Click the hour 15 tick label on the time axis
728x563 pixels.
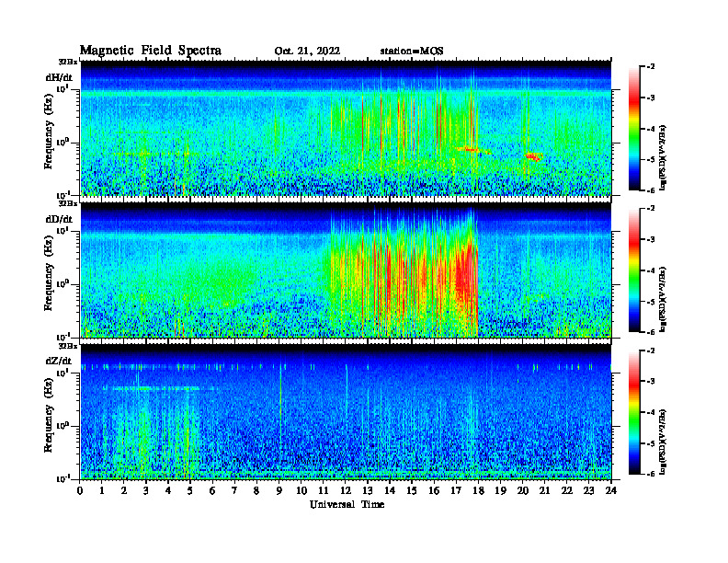412,491
